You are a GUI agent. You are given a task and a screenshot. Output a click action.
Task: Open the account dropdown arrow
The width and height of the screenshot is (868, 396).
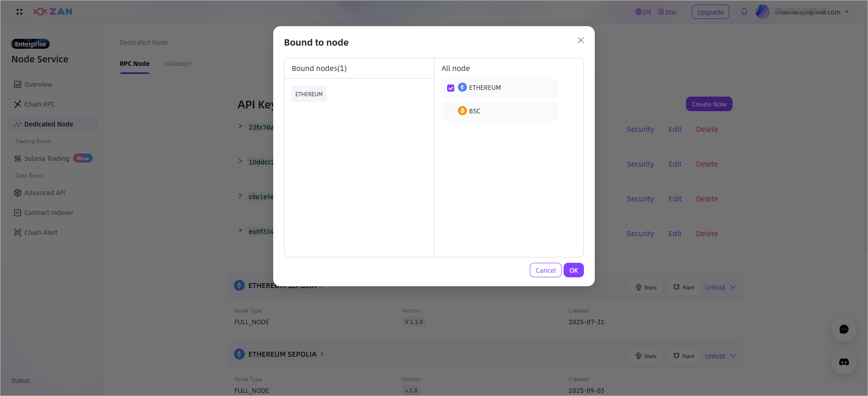847,12
